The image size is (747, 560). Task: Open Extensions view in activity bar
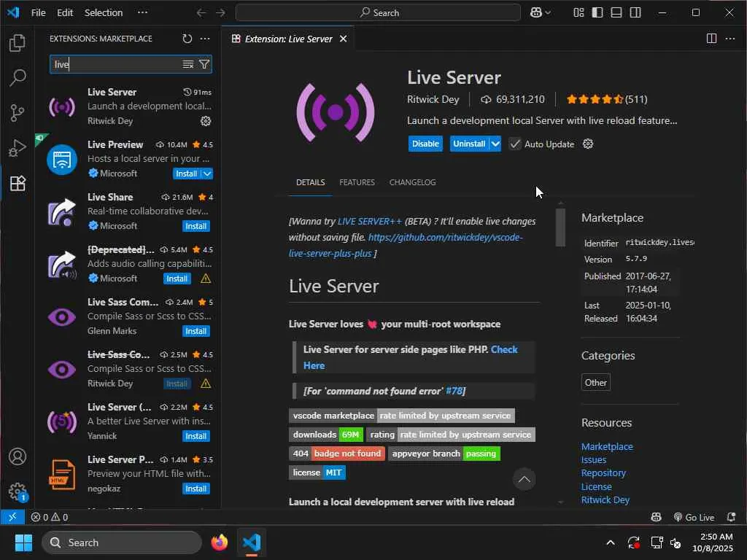tap(18, 183)
